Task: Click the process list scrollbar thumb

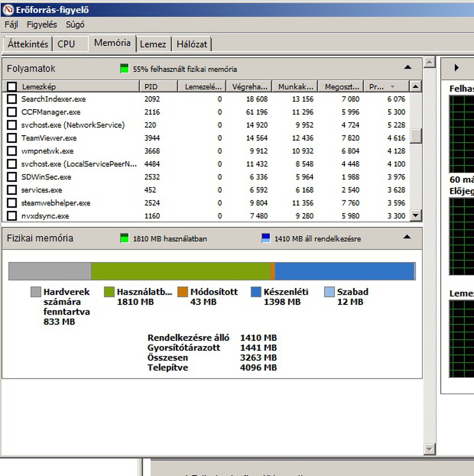Action: click(415, 136)
